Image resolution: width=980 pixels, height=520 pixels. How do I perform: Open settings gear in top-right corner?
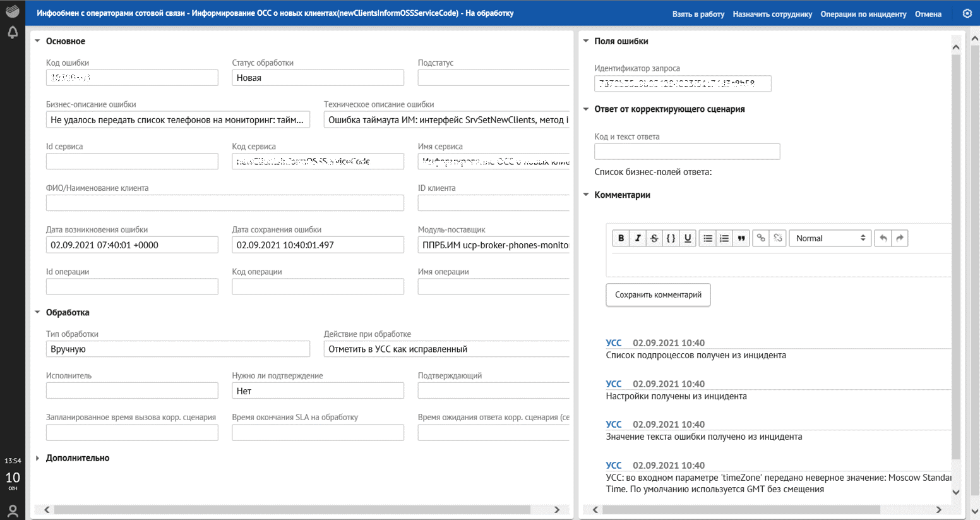point(967,13)
